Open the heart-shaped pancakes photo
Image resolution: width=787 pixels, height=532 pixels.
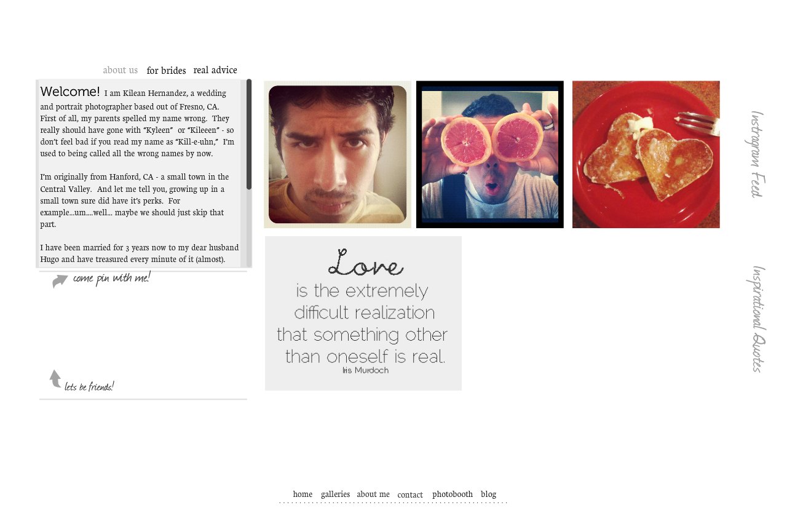click(646, 154)
